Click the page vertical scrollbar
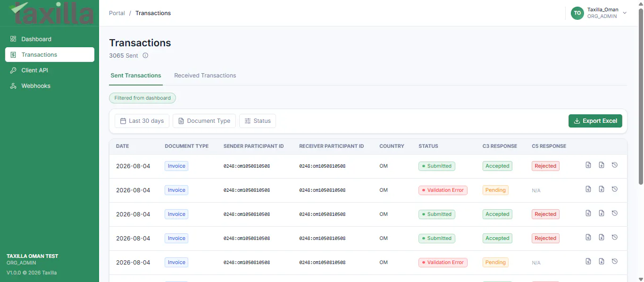 [x=641, y=96]
